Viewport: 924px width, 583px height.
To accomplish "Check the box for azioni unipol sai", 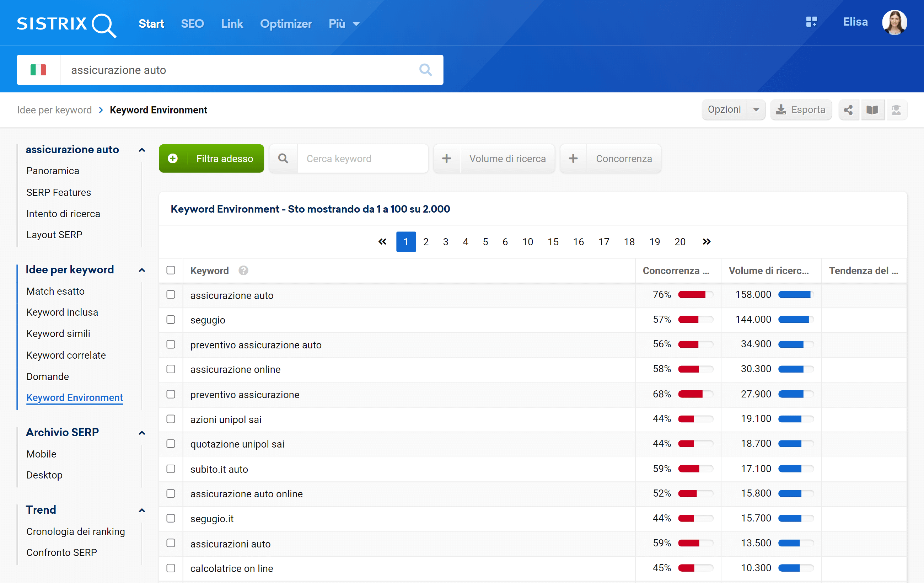I will 171,419.
